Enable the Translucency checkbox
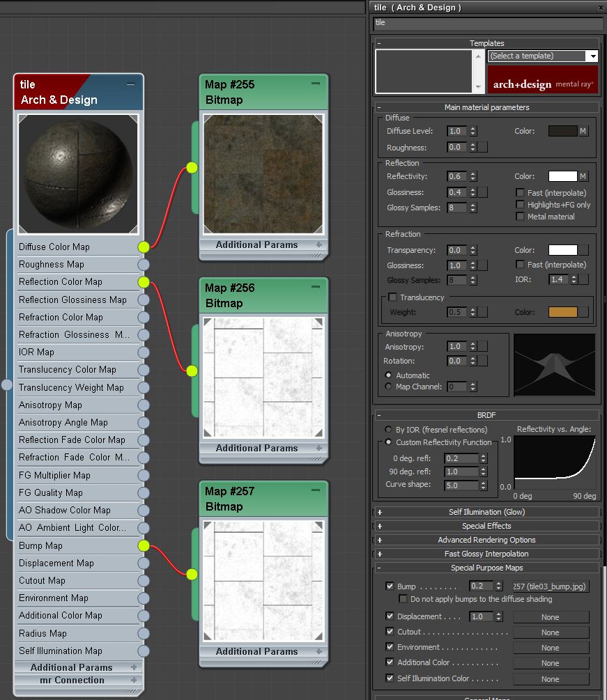 pyautogui.click(x=392, y=297)
